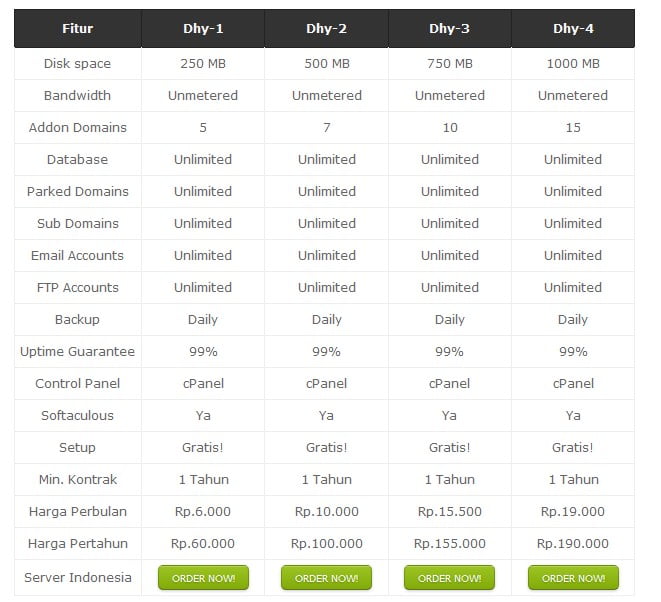
Task: Click the Rp.6.000 monthly price
Action: tap(203, 512)
